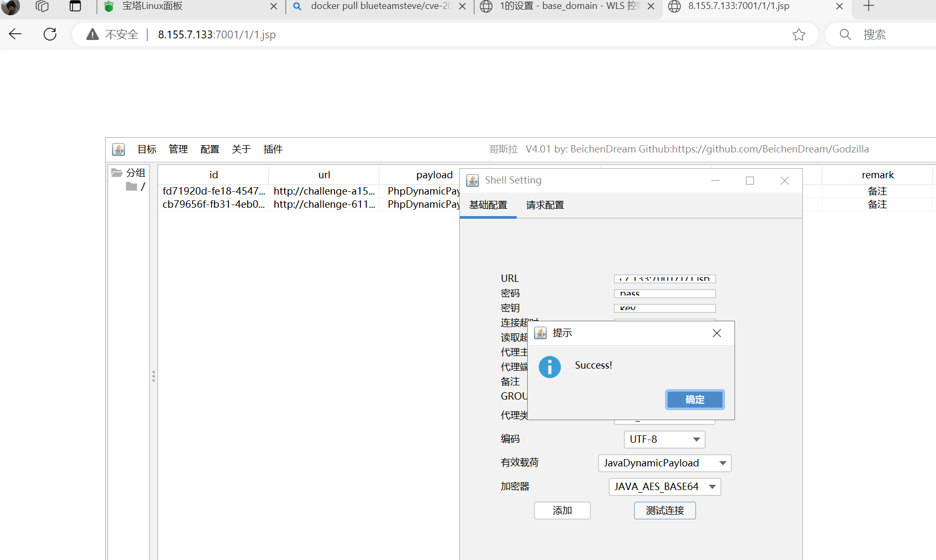Click the info icon in Success dialog
Image resolution: width=936 pixels, height=560 pixels.
(550, 367)
